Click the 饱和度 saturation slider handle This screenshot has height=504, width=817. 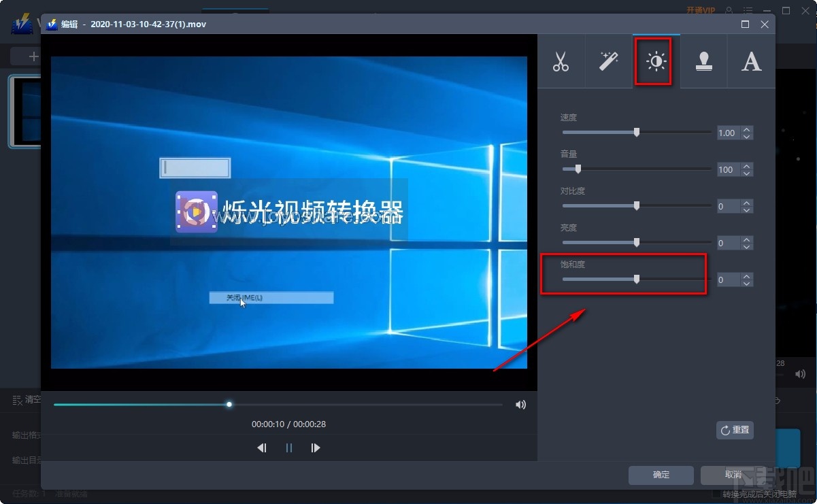pos(636,279)
